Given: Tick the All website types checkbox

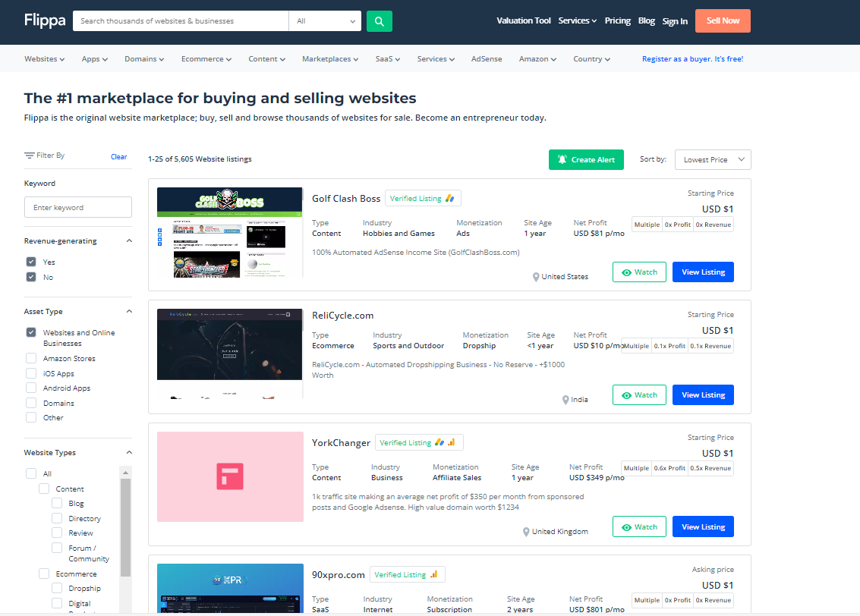Looking at the screenshot, I should click(31, 473).
